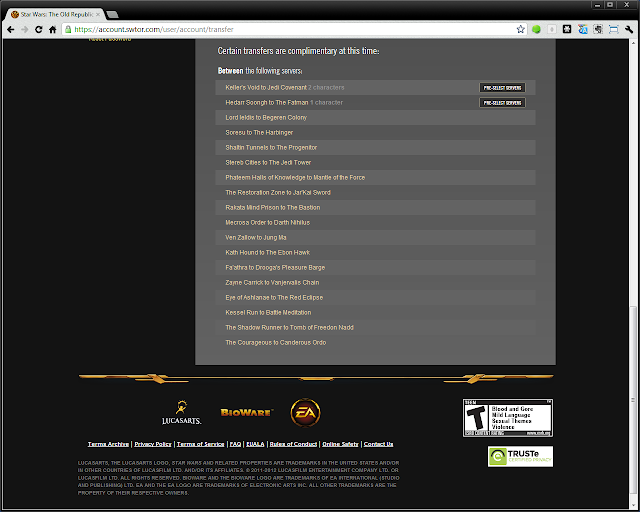
Task: Open the Online Safety link
Action: pyautogui.click(x=340, y=444)
